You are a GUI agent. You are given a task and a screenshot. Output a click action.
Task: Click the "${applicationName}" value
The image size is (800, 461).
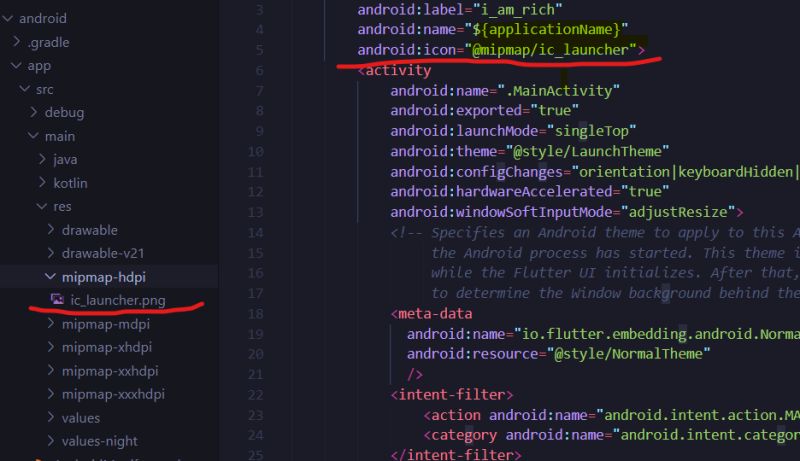click(546, 29)
